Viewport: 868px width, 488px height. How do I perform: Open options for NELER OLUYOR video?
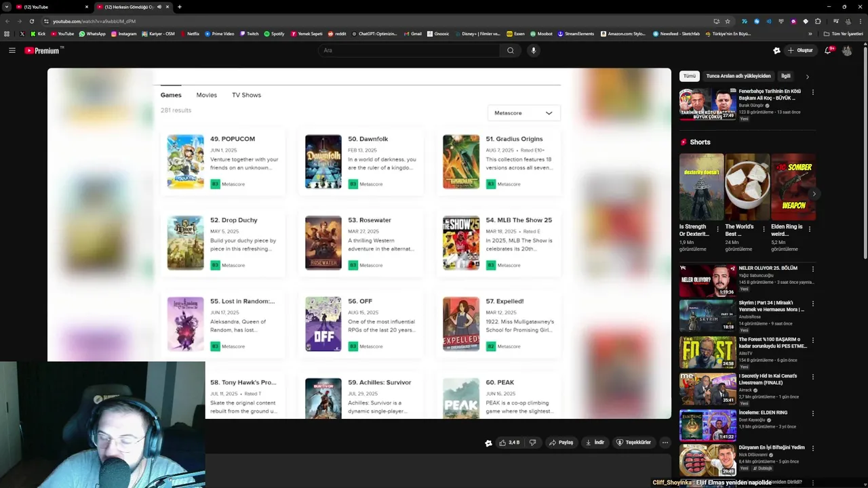pyautogui.click(x=812, y=269)
